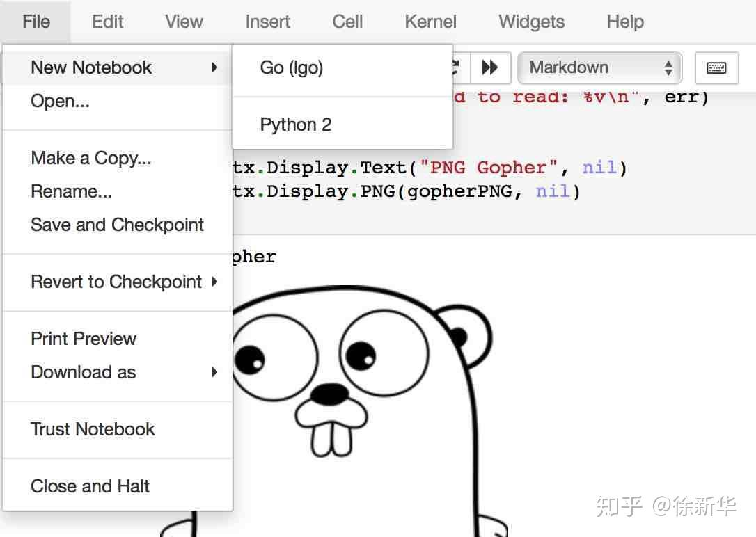Screen dimensions: 756x537
Task: Open Print Preview
Action: (x=83, y=339)
